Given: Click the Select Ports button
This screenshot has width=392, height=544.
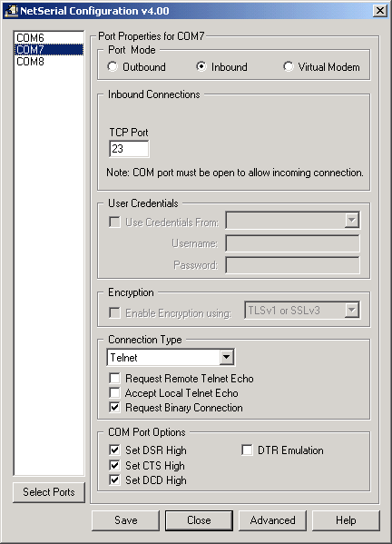Looking at the screenshot, I should [49, 492].
